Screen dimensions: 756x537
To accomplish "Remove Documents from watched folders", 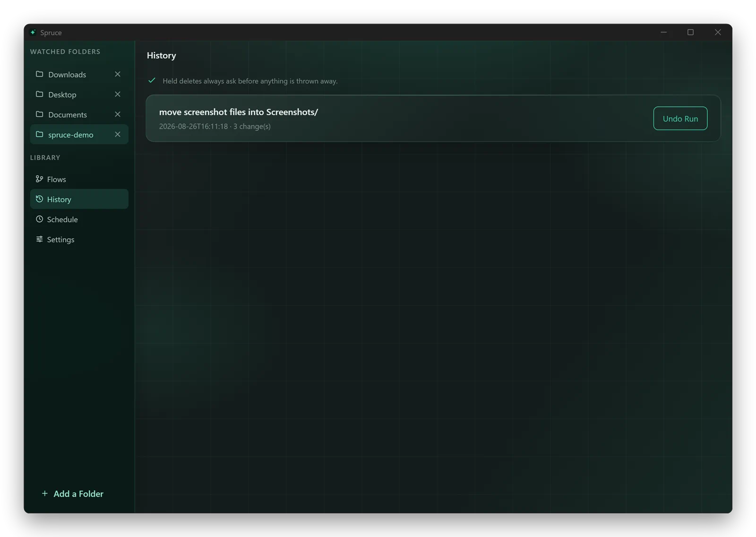I will point(118,114).
